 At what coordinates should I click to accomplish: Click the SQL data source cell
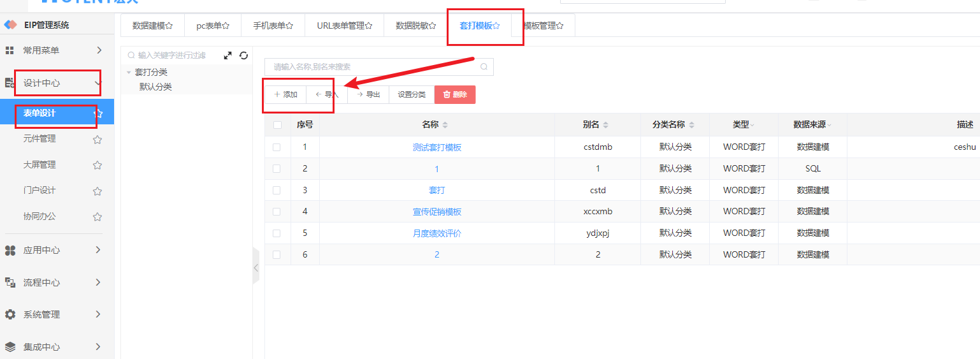click(x=812, y=169)
